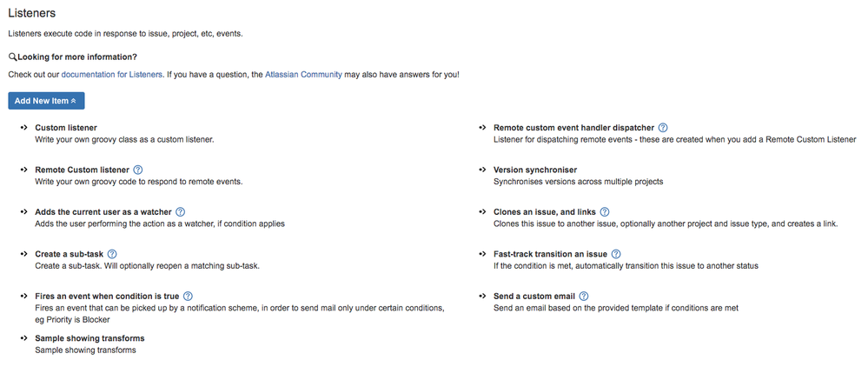Click the magnifier icon before Looking for more information
The width and height of the screenshot is (868, 367).
click(x=13, y=57)
